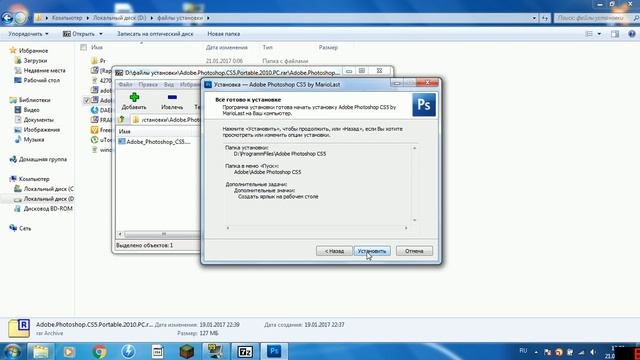
Task: Click the Установить button
Action: (372, 251)
